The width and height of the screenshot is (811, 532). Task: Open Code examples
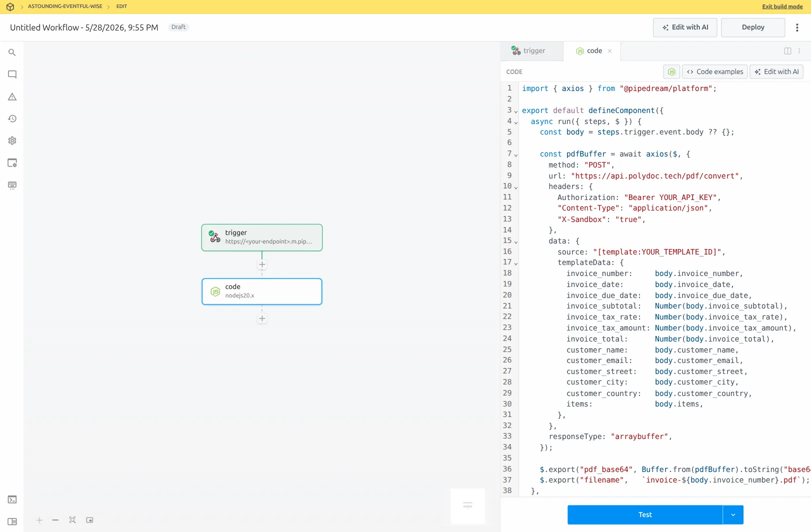[715, 71]
